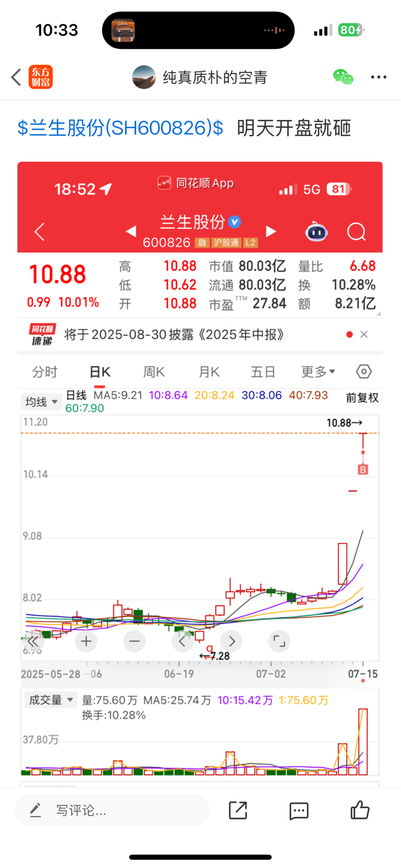
Task: Share via the WeChat icon
Action: (x=343, y=77)
